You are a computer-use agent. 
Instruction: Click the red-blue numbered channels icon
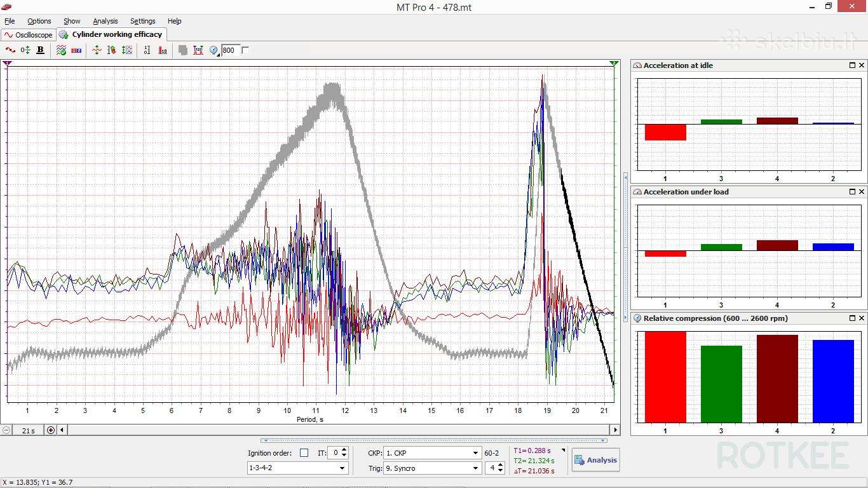[x=76, y=50]
